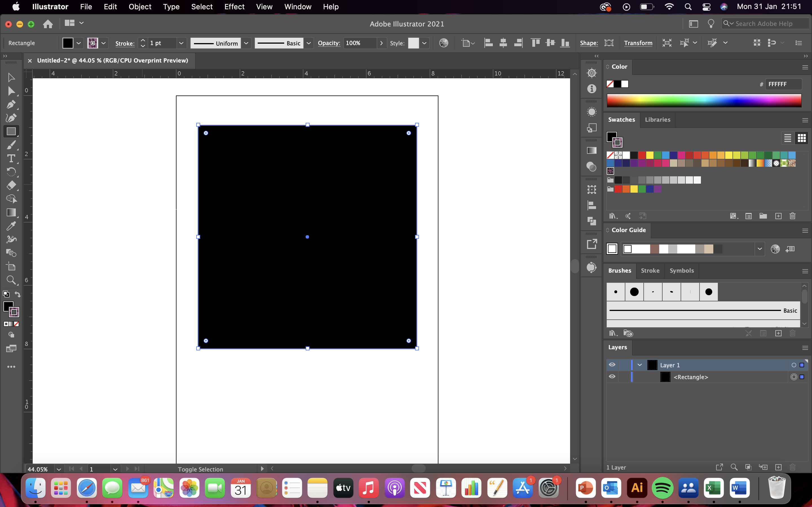Hide the Rectangle layer
Image resolution: width=812 pixels, height=507 pixels.
point(612,377)
